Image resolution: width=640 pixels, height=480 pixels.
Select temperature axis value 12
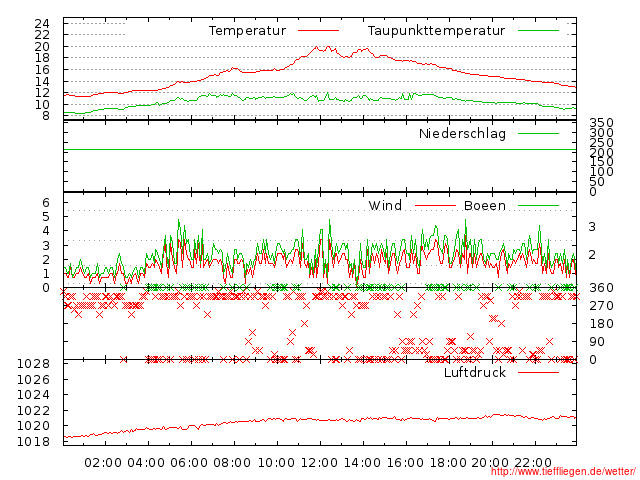pos(42,93)
